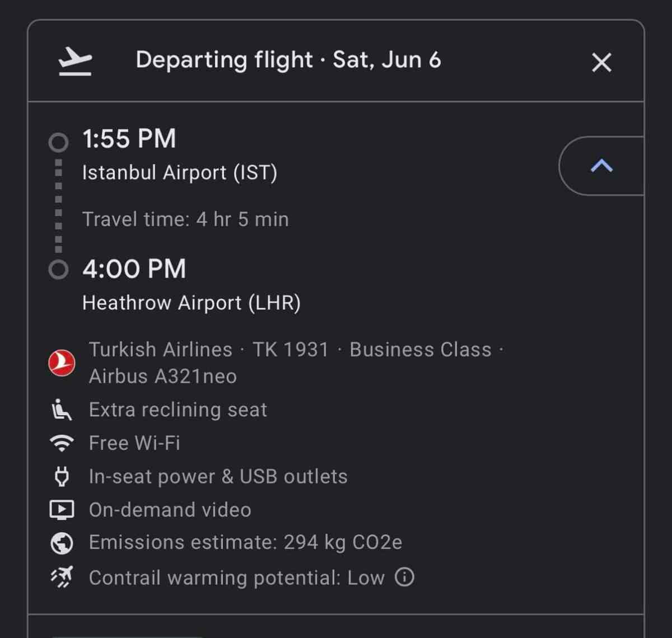Collapse flight details with the chevron arrow
Image resolution: width=672 pixels, height=638 pixels.
[601, 166]
